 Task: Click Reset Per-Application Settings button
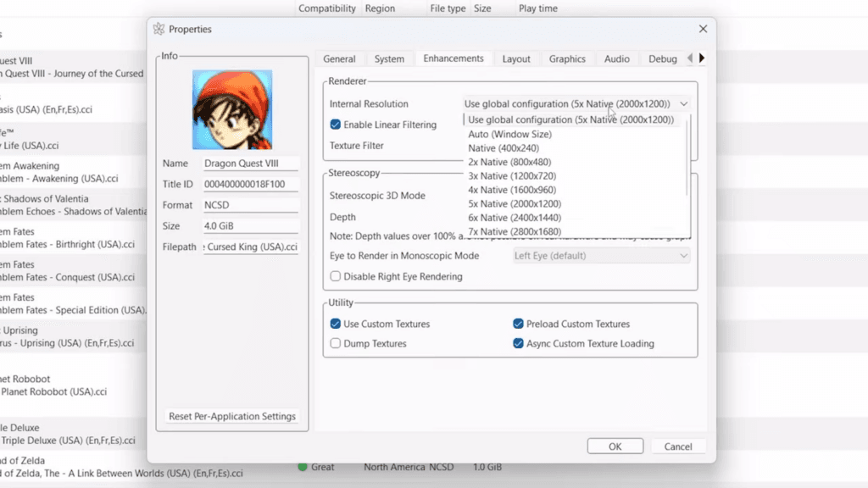tap(232, 416)
